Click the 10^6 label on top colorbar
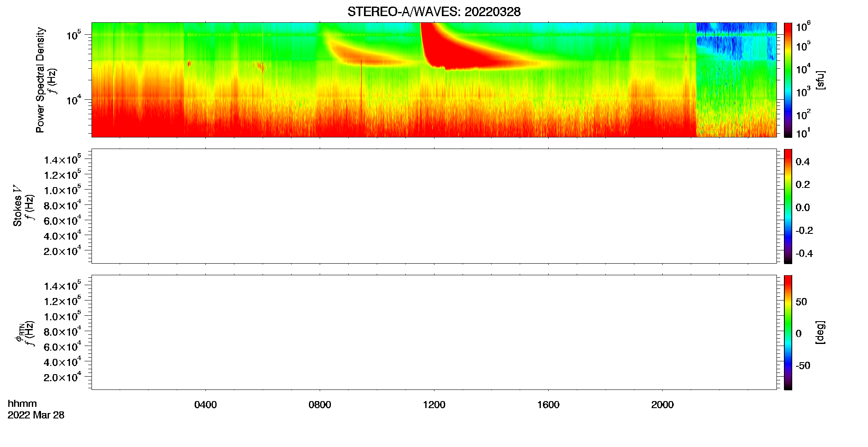 coord(803,27)
